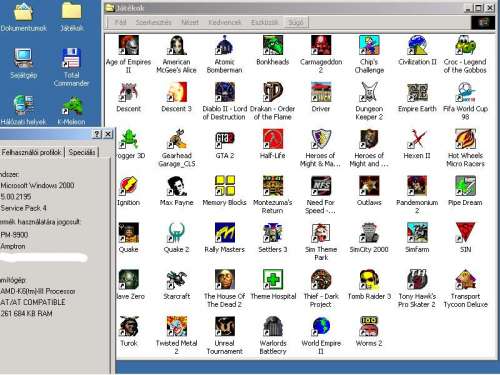
Task: Launch the Tomb Raider 3 shortcut
Action: click(x=369, y=279)
